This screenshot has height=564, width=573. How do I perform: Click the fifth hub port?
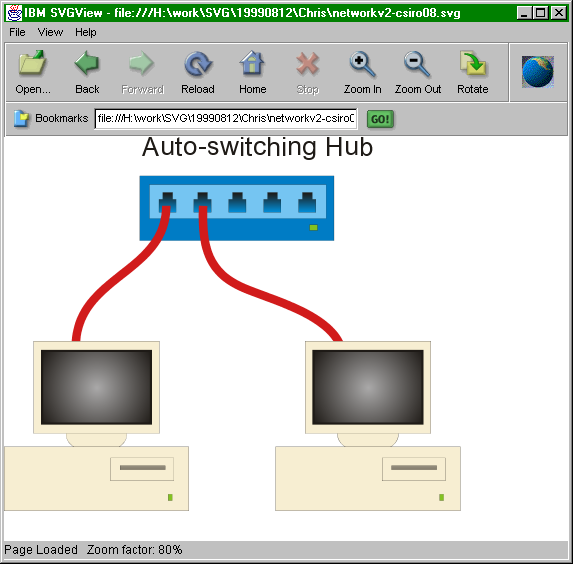click(307, 202)
